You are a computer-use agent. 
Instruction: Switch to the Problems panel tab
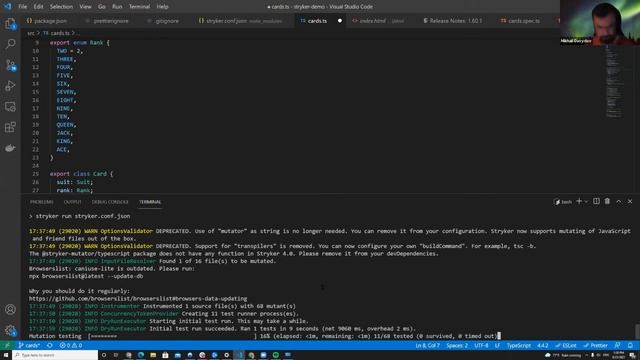42,202
